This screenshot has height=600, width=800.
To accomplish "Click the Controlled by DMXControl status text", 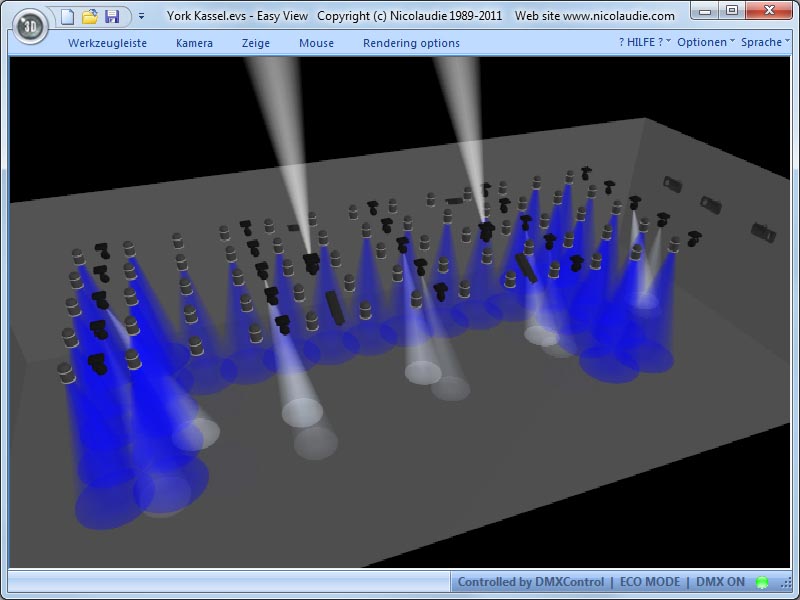I will [x=530, y=582].
